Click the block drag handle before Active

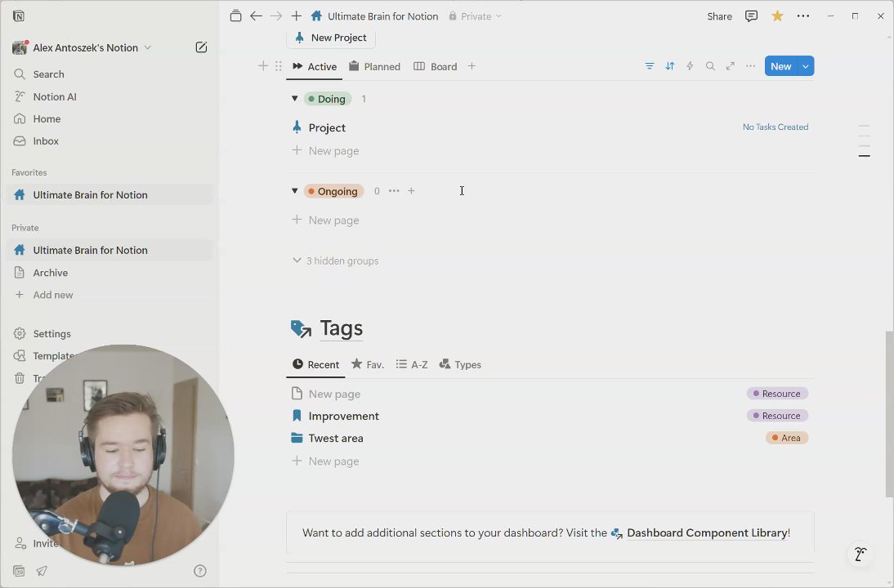point(278,66)
